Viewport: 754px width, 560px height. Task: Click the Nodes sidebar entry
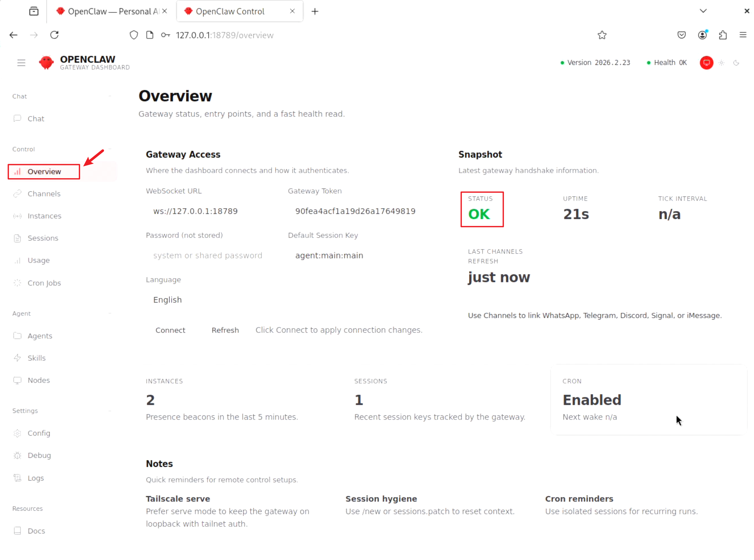click(x=39, y=380)
